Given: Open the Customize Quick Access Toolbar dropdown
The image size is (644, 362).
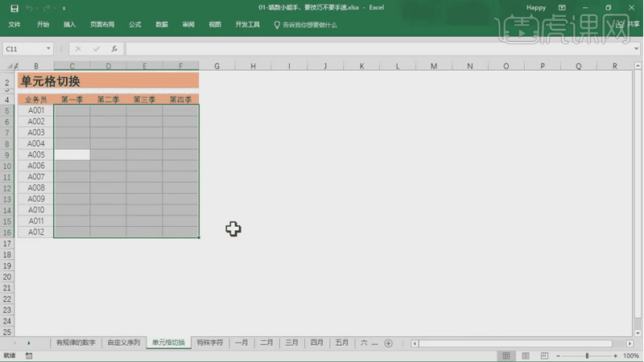Looking at the screenshot, I should tap(64, 8).
